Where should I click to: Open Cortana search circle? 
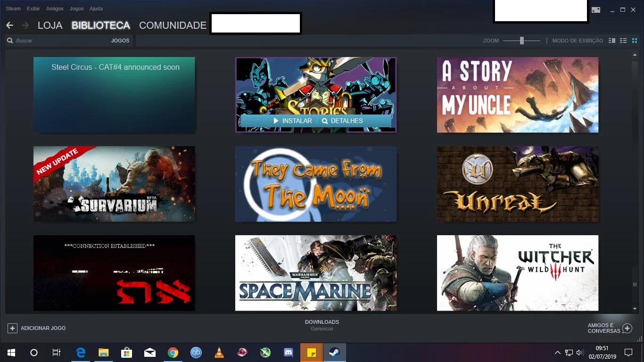coord(33,353)
